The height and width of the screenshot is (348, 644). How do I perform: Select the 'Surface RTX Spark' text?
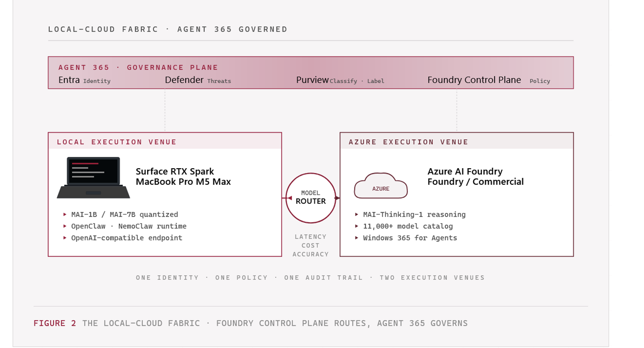[175, 172]
